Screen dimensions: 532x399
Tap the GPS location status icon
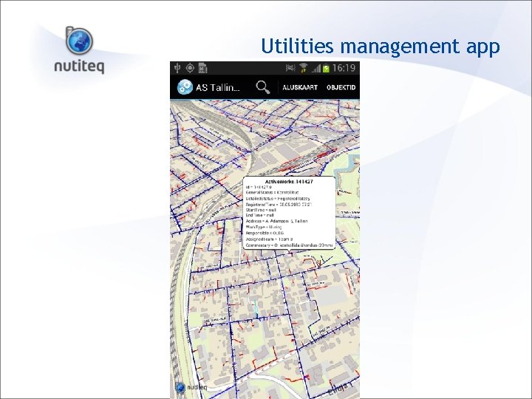pos(190,68)
